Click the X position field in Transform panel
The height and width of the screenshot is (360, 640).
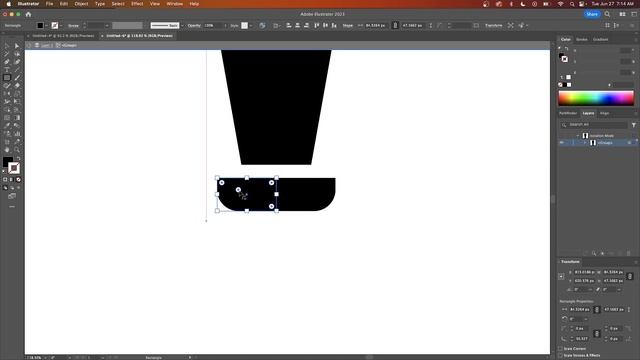584,272
